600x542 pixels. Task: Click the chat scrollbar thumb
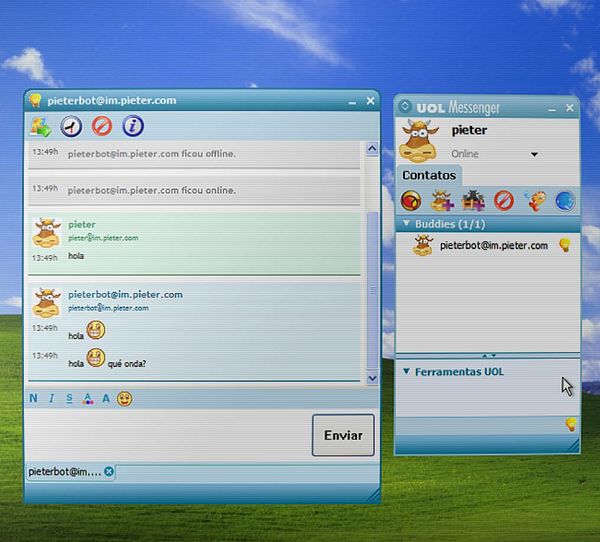(x=372, y=290)
